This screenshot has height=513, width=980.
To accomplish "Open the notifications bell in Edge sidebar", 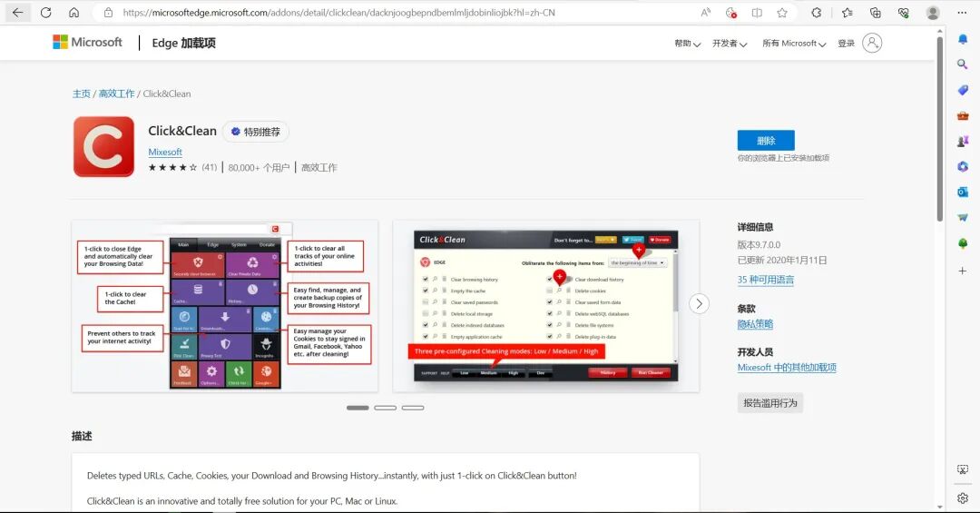I will [963, 39].
